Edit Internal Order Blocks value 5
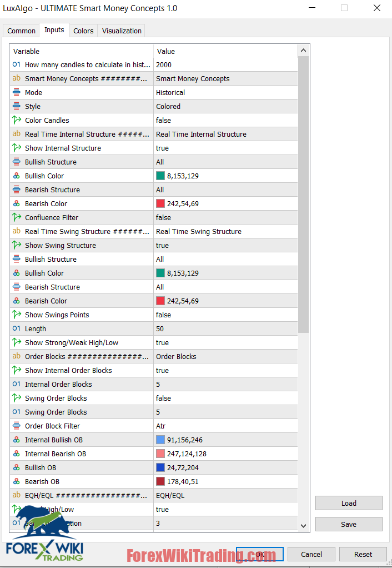The height and width of the screenshot is (568, 392). (x=225, y=385)
